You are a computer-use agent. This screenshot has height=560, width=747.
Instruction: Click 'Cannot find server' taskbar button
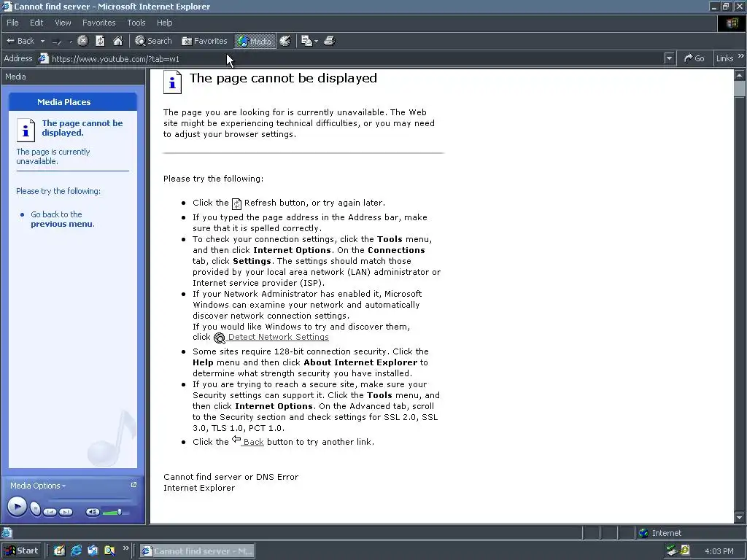(197, 551)
